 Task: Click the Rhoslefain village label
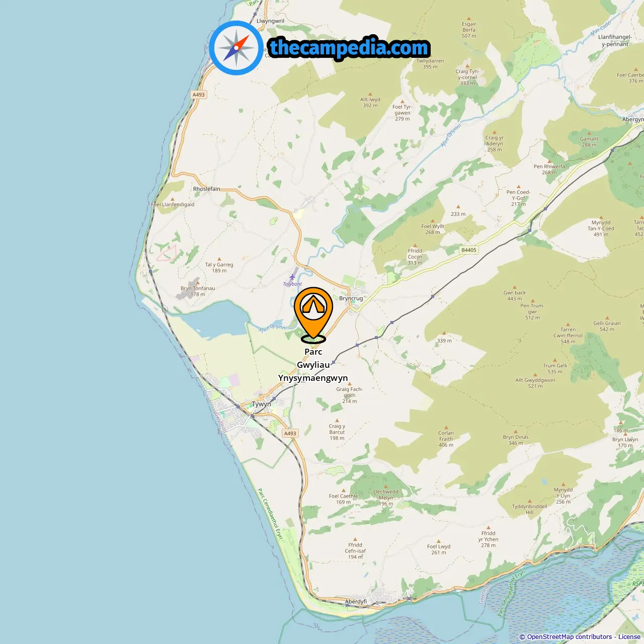(207, 189)
